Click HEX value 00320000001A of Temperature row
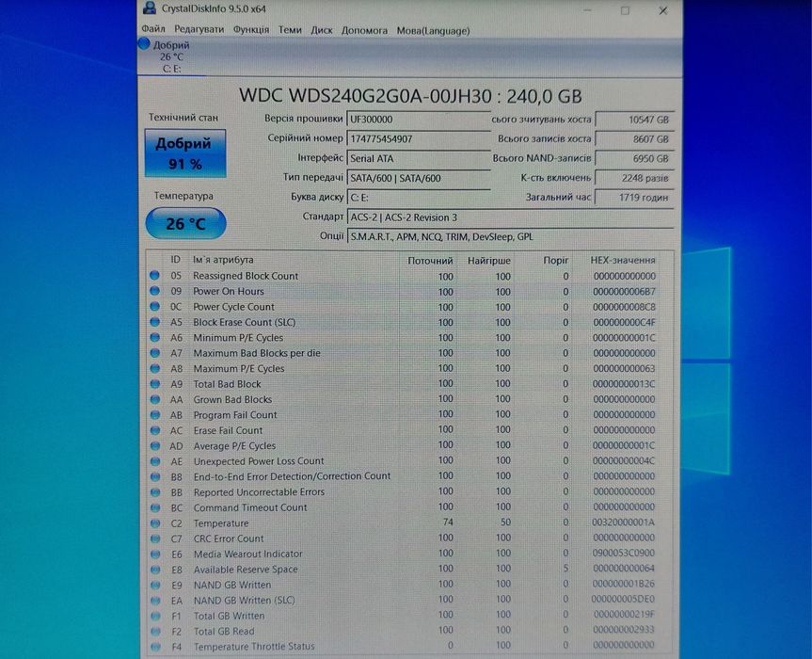This screenshot has width=812, height=659. pos(623,522)
